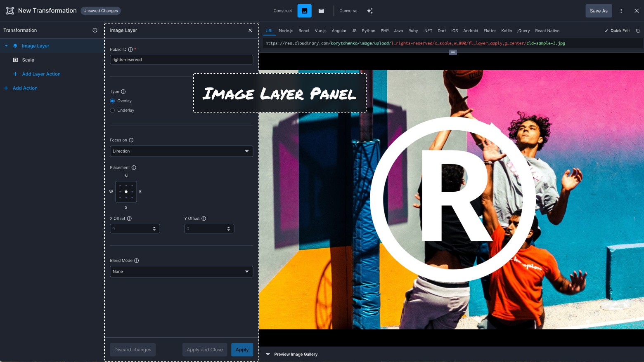
Task: Select the Node.js tab
Action: (286, 31)
